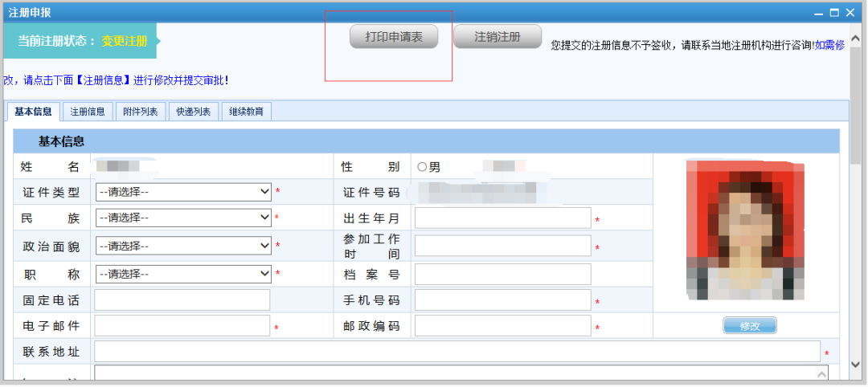
Task: Focus the 联系地址 input field
Action: (x=457, y=352)
